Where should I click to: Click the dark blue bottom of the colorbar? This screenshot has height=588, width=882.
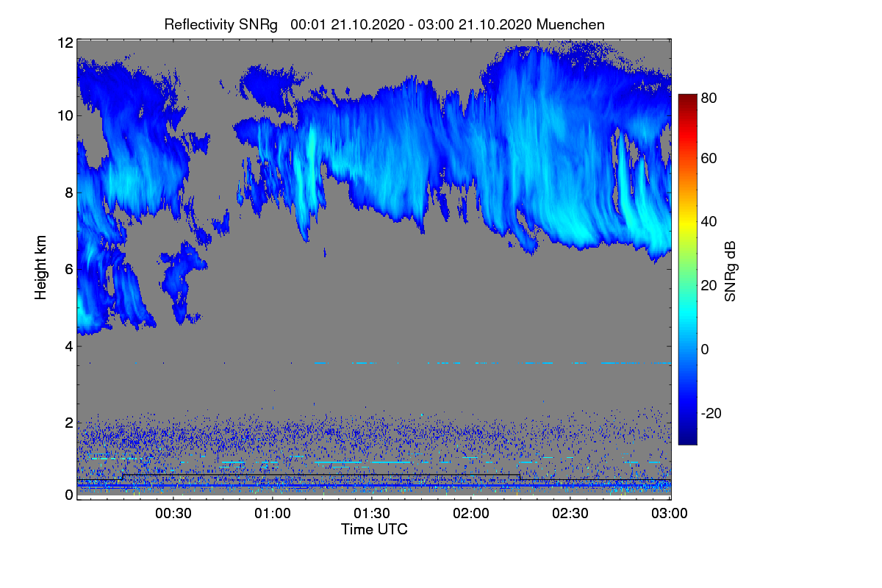click(686, 440)
